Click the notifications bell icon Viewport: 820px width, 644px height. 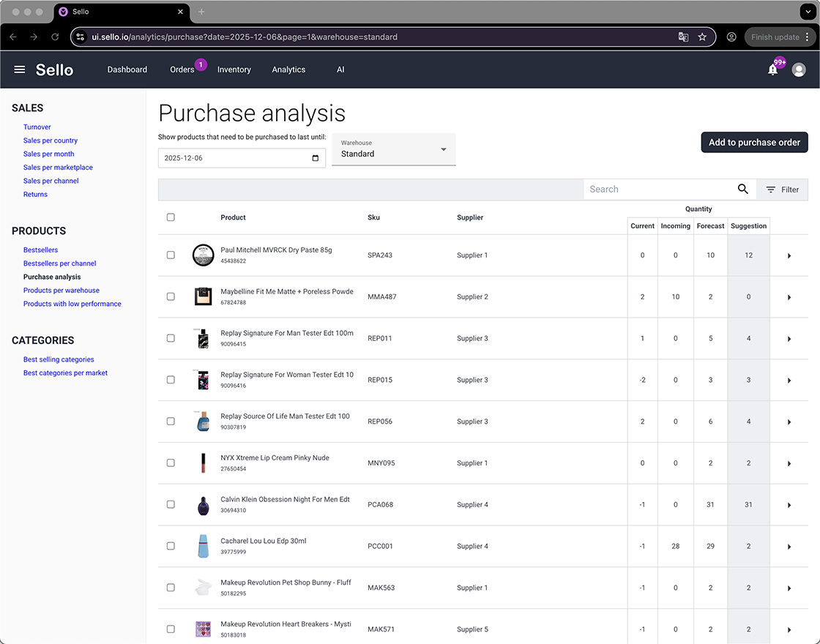tap(772, 70)
